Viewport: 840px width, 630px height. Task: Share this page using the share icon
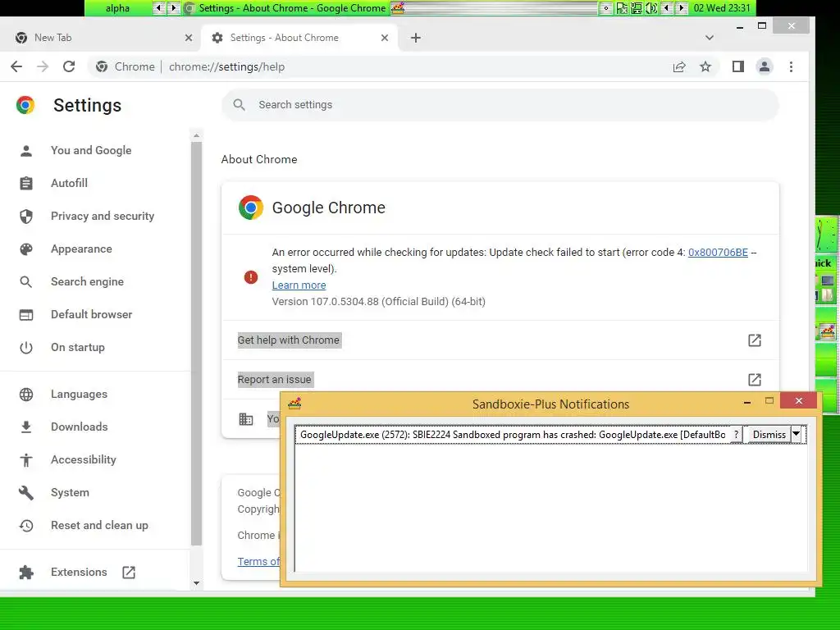[679, 66]
